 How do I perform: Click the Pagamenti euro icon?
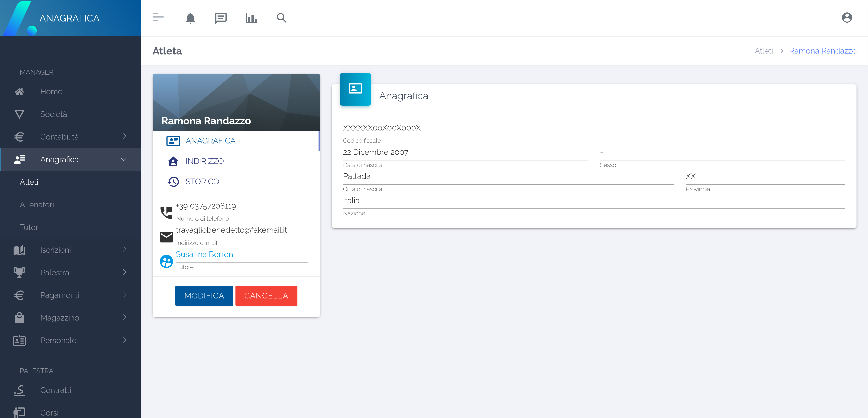[x=19, y=295]
